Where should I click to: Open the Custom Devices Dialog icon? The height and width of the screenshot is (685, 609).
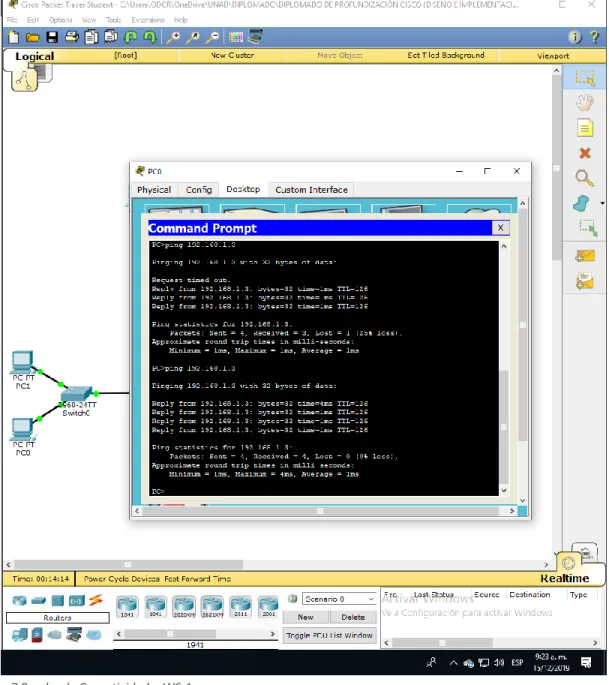coord(256,37)
